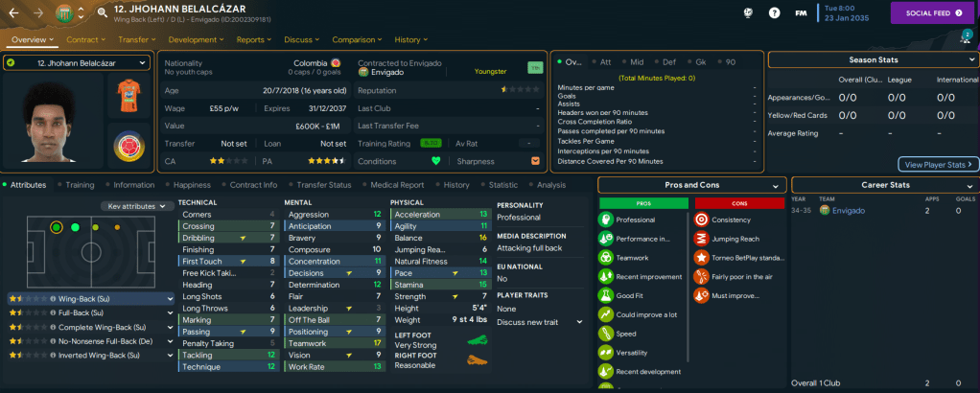
Task: Click the Colombia national team badge
Action: click(126, 145)
